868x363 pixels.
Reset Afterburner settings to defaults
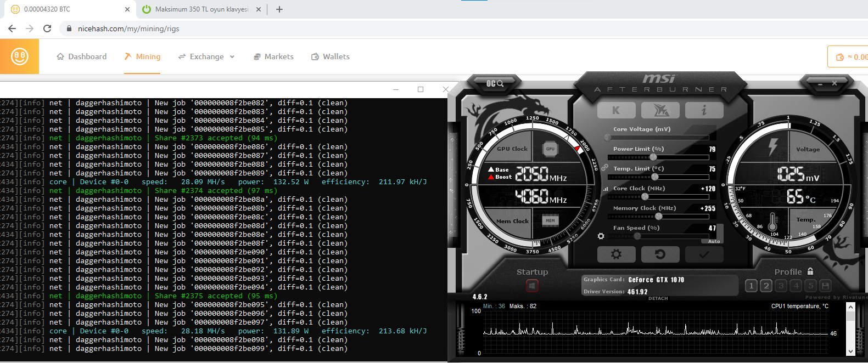click(660, 254)
